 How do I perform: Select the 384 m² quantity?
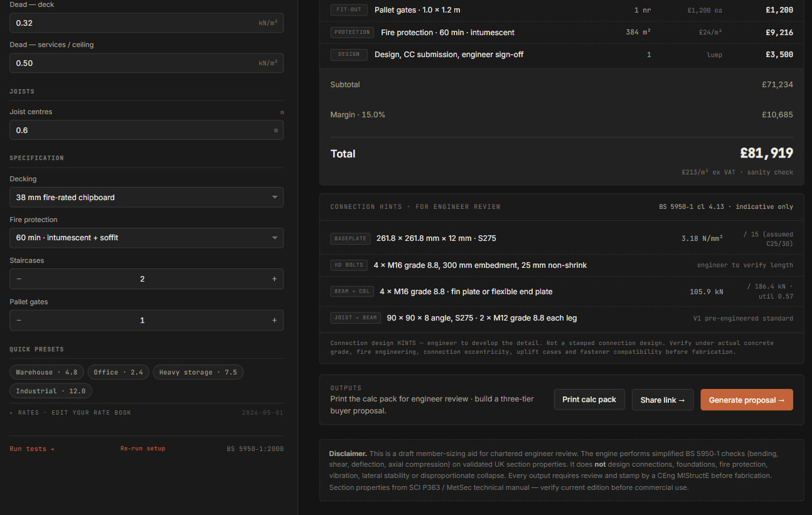coord(638,33)
